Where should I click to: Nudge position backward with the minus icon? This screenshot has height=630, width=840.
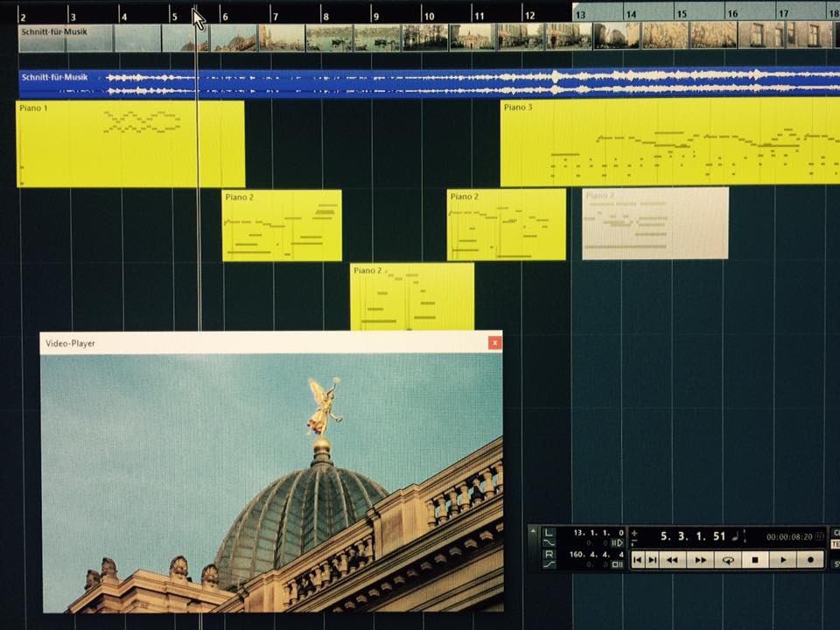[634, 541]
